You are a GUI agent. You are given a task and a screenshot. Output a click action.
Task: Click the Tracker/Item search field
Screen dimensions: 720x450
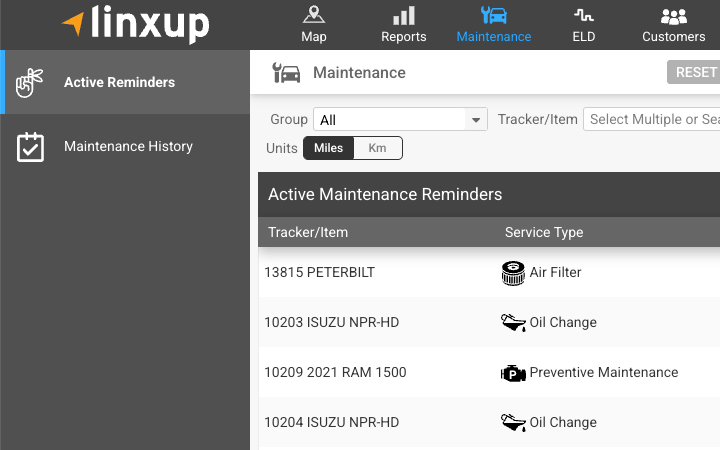652,119
